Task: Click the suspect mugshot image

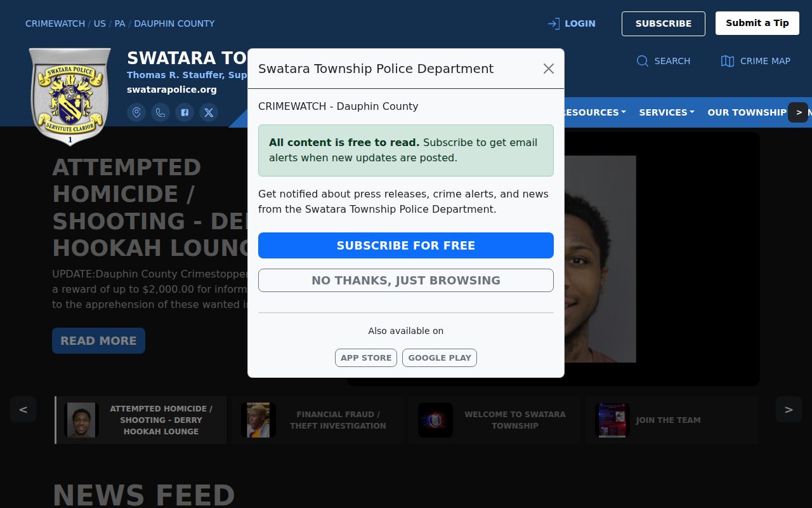Action: [599, 259]
